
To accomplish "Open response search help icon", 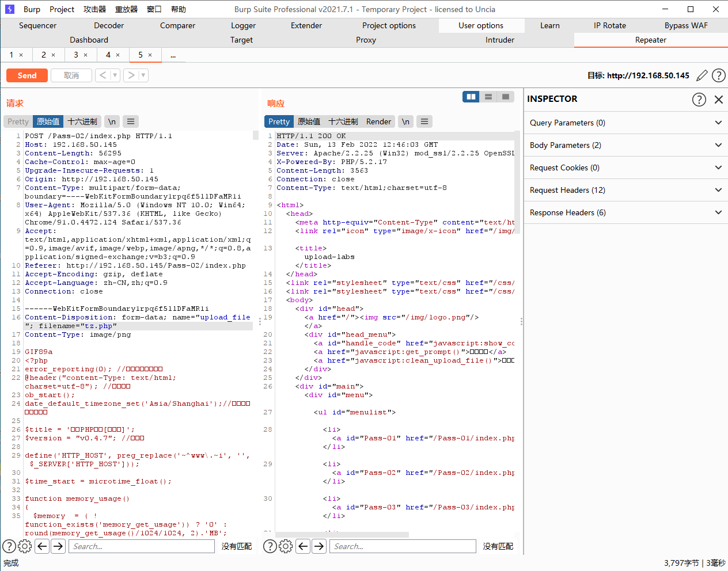I will [x=270, y=546].
